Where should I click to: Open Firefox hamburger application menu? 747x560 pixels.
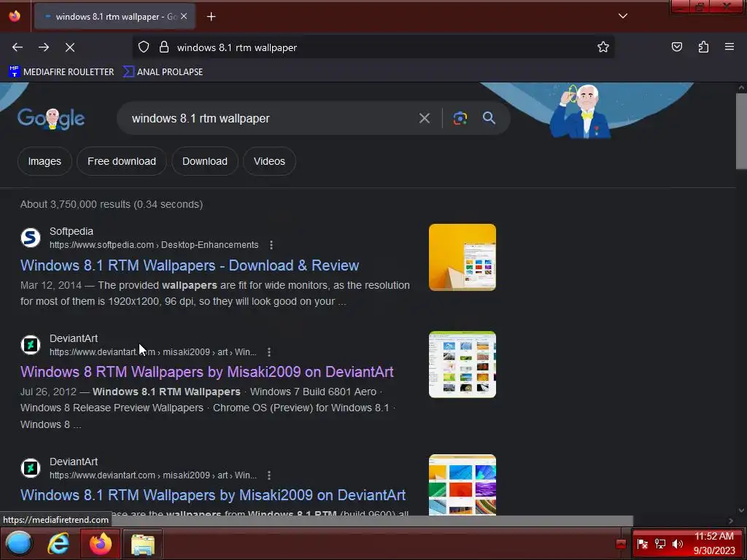click(x=729, y=47)
